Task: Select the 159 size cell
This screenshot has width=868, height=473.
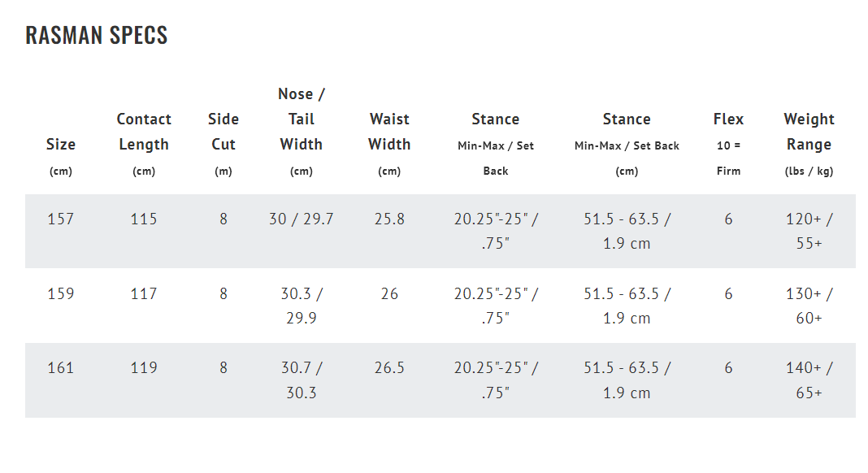Action: coord(60,293)
